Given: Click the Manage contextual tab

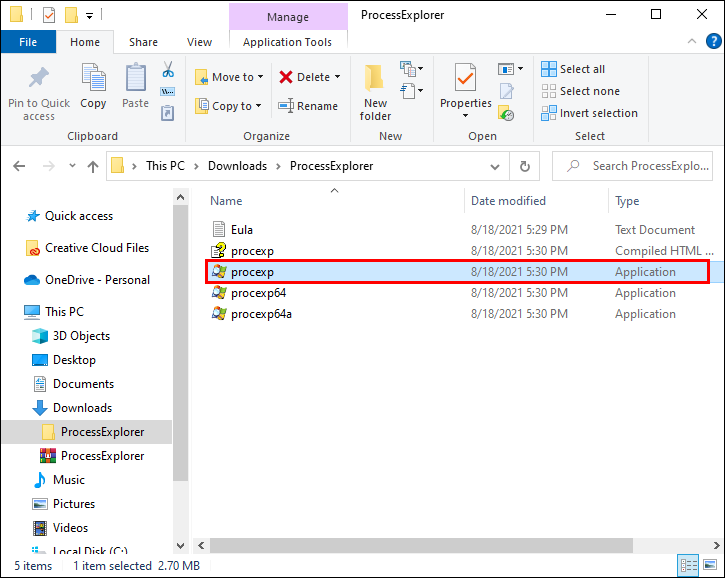Looking at the screenshot, I should pos(288,17).
